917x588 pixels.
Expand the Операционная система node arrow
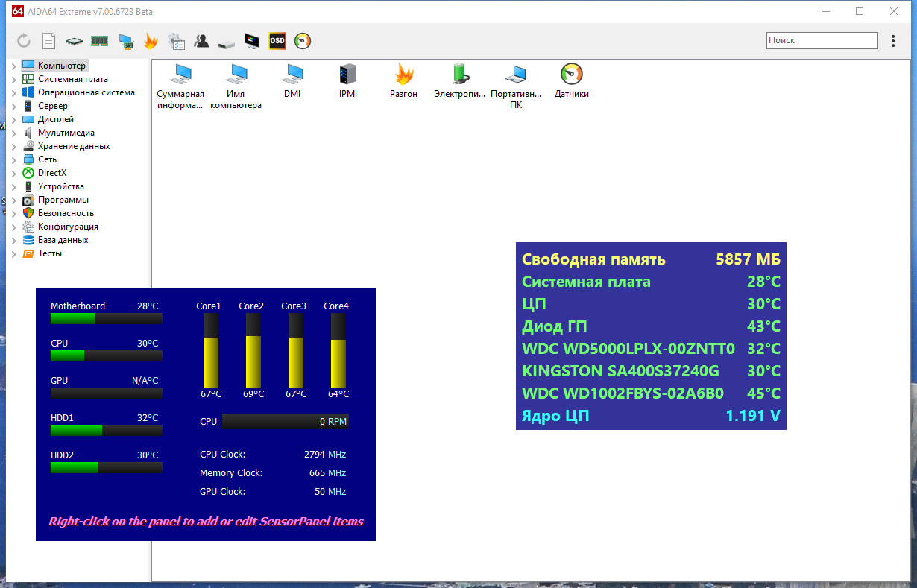tap(13, 92)
